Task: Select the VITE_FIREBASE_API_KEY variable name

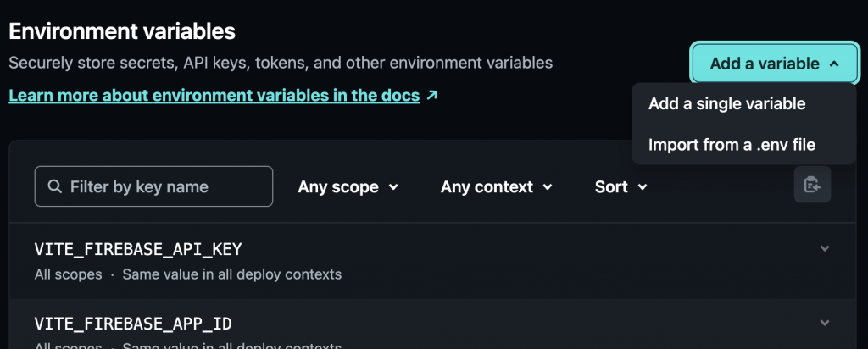Action: point(138,249)
